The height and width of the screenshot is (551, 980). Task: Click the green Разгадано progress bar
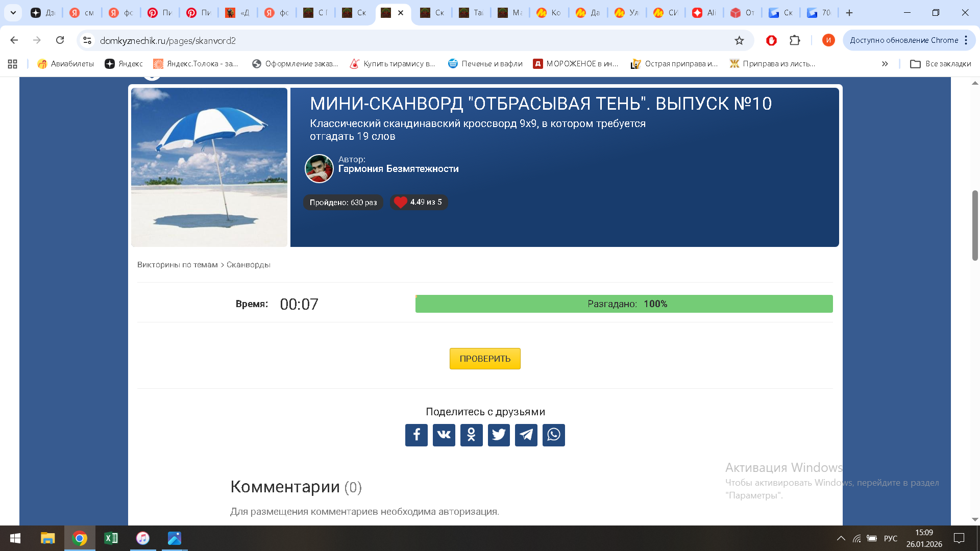(x=624, y=304)
